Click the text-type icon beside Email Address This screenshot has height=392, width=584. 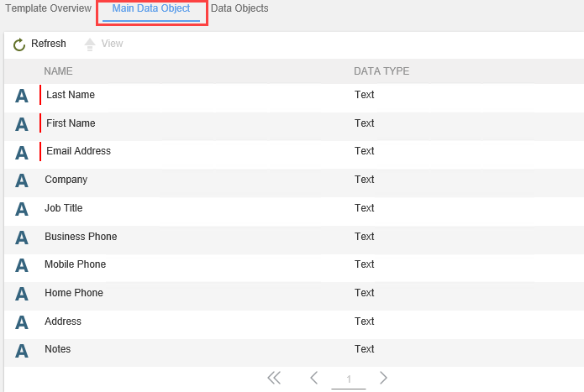(x=22, y=152)
